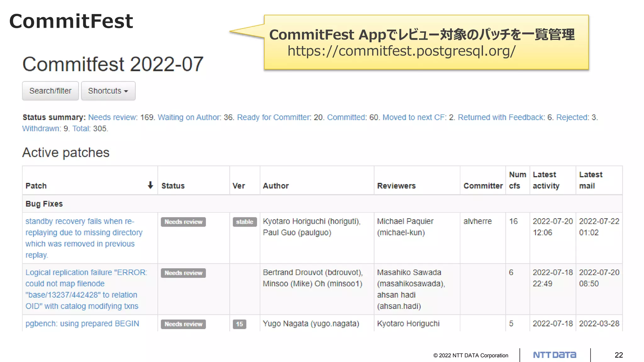Filter by the Committed status link
Screen dimensions: 644x362
[x=347, y=117]
